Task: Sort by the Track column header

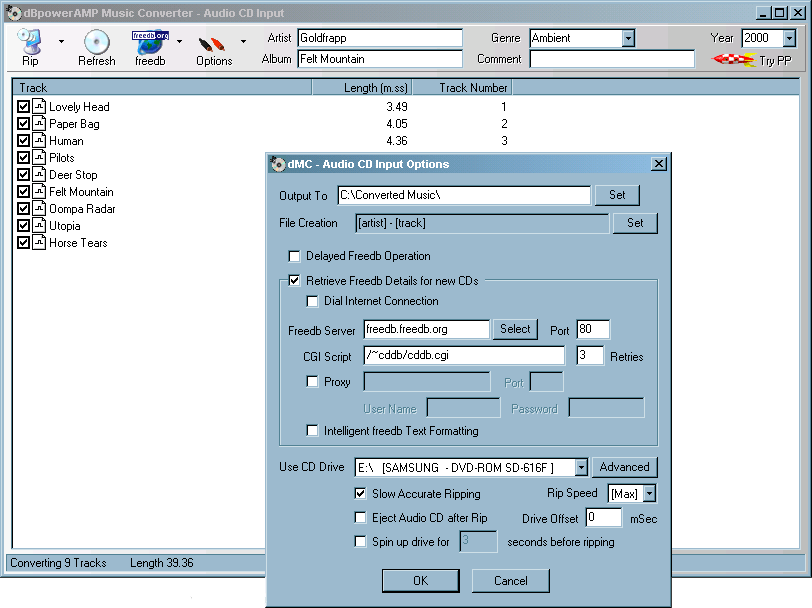Action: point(160,88)
